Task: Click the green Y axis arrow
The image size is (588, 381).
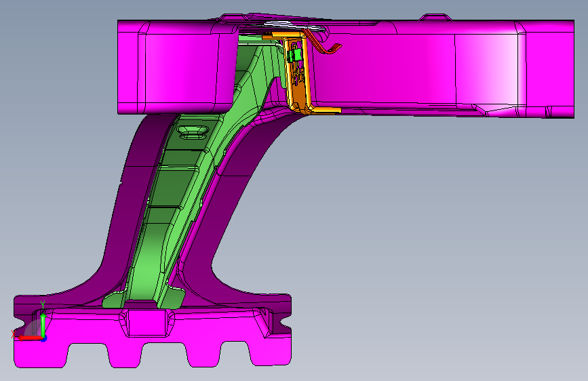Action: 43,324
